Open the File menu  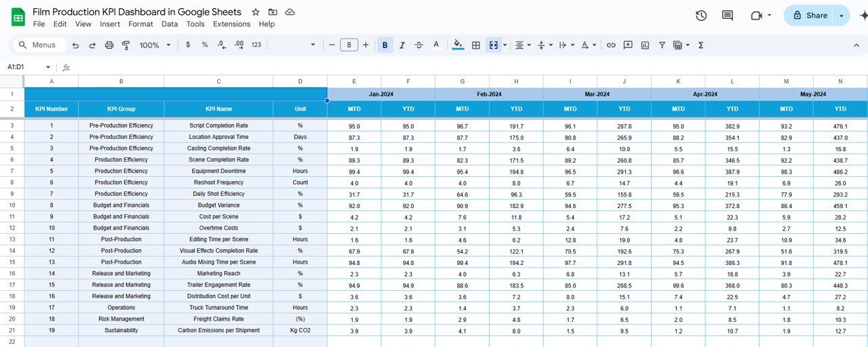click(39, 24)
